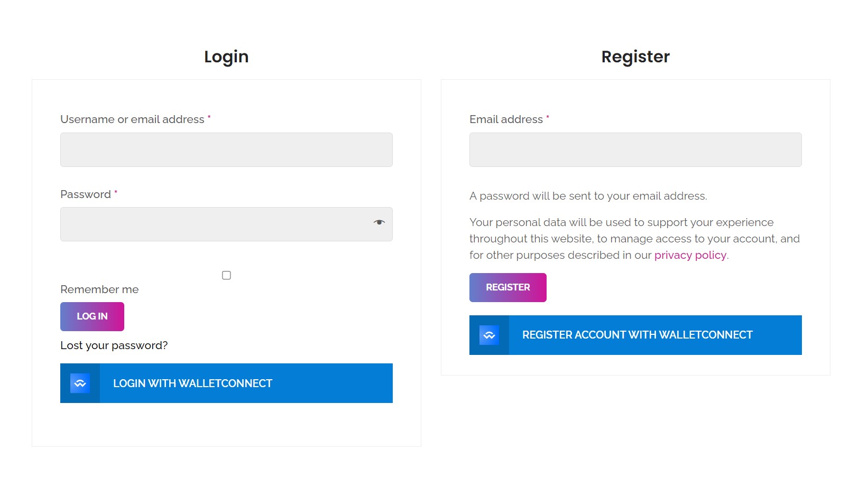This screenshot has width=868, height=497.
Task: Click the REGISTER button
Action: [507, 287]
